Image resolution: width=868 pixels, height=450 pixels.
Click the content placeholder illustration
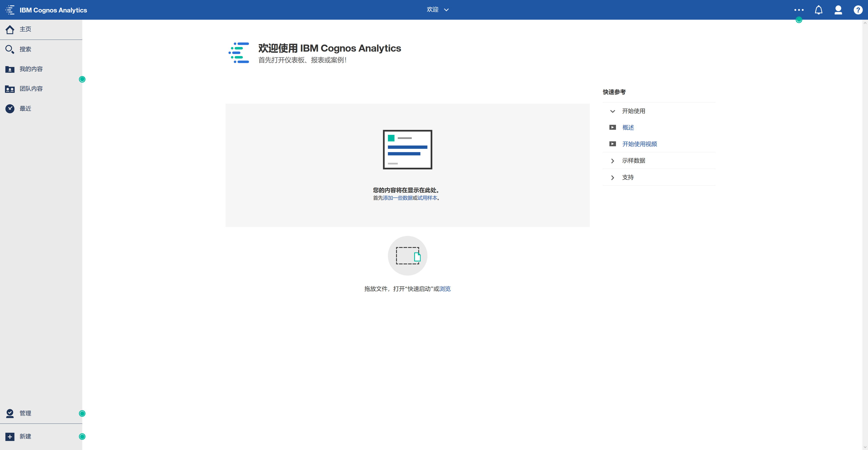(407, 150)
